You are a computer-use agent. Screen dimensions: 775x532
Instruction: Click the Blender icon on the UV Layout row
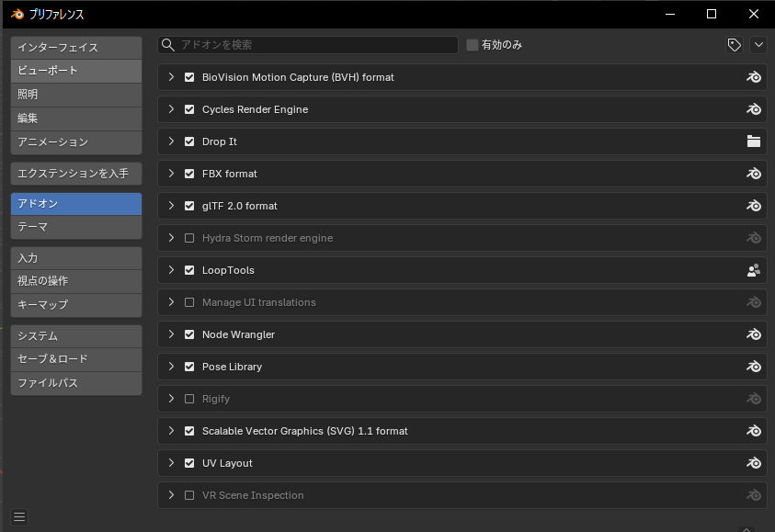754,463
